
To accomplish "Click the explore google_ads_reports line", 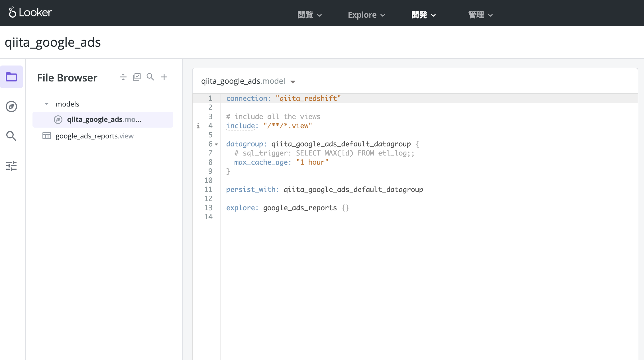I will pos(288,208).
